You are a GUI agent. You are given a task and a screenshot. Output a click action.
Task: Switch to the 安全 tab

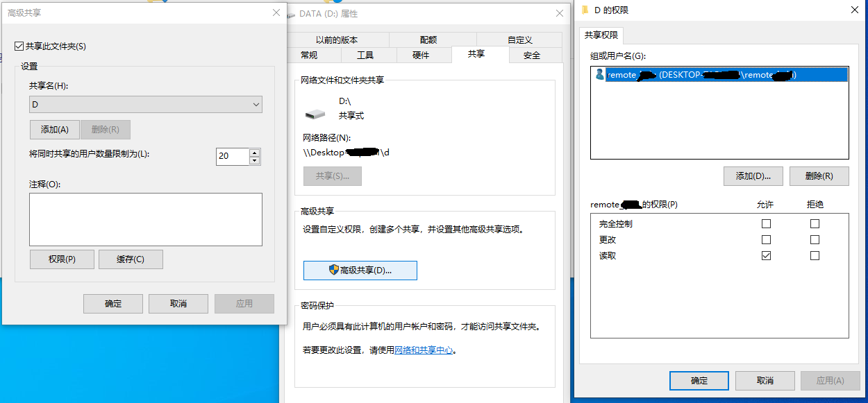532,55
